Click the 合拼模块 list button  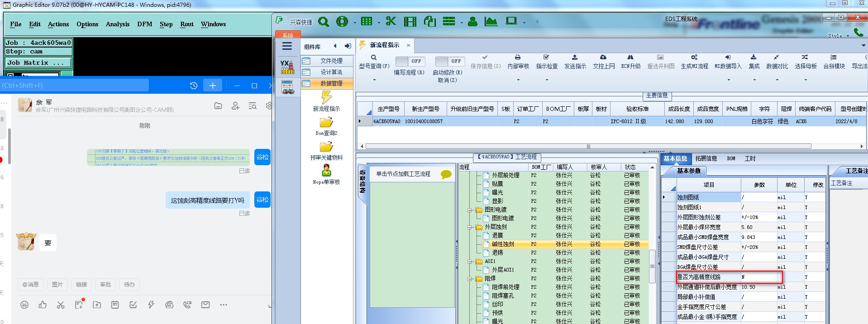(x=834, y=62)
